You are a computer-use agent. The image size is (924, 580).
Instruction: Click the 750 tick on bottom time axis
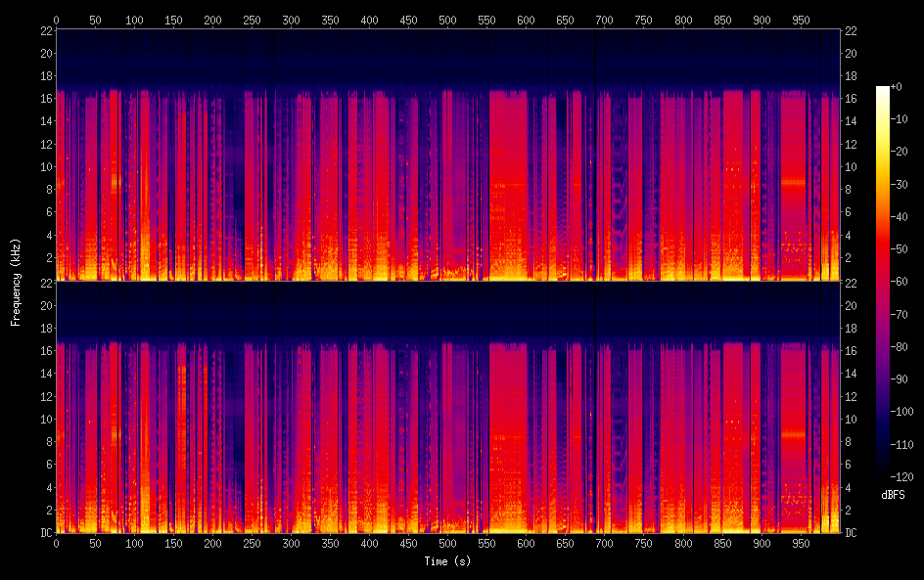pos(643,544)
